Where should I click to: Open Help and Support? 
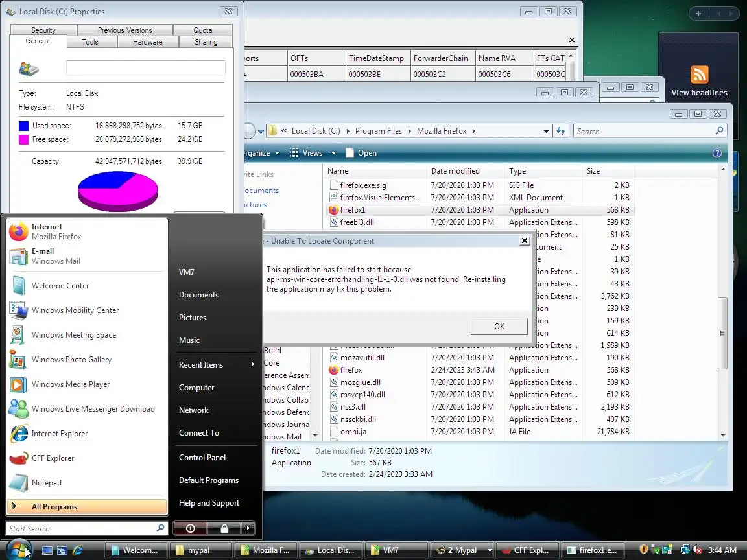coord(209,503)
